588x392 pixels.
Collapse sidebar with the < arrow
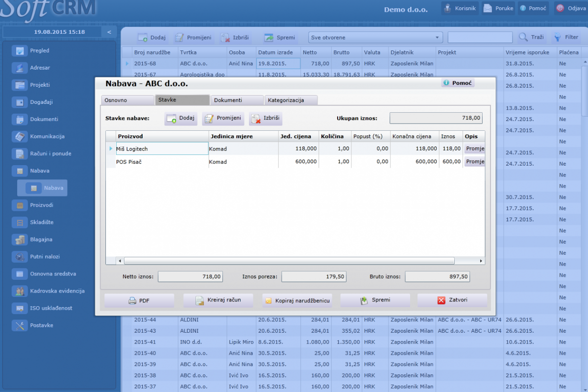[x=109, y=32]
